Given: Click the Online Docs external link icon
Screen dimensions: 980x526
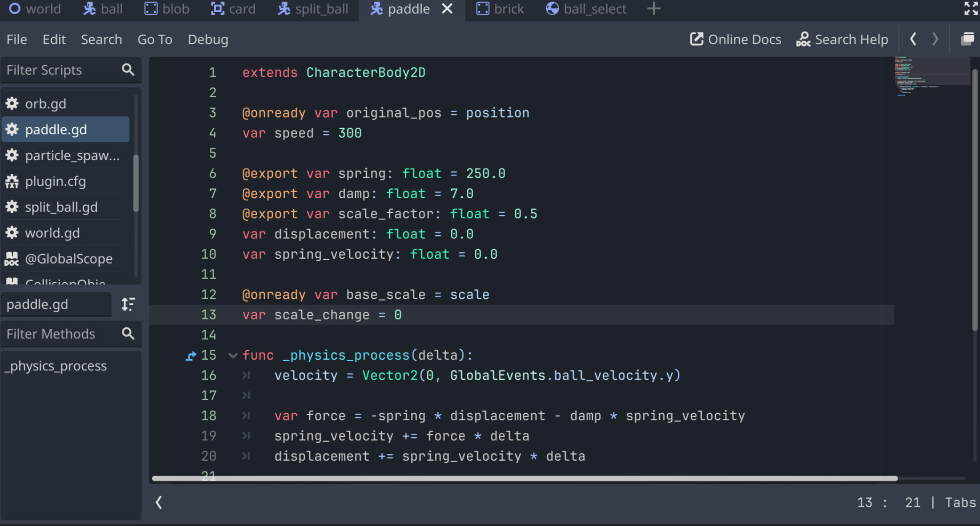Looking at the screenshot, I should click(x=696, y=39).
